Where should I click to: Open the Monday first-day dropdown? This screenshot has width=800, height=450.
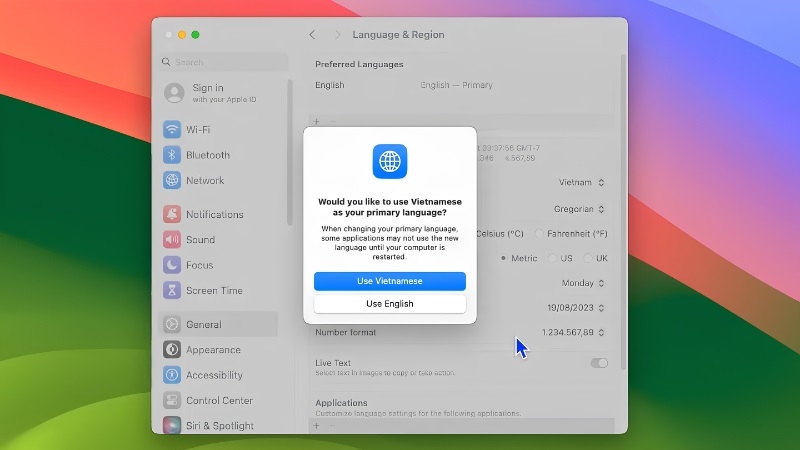[583, 283]
